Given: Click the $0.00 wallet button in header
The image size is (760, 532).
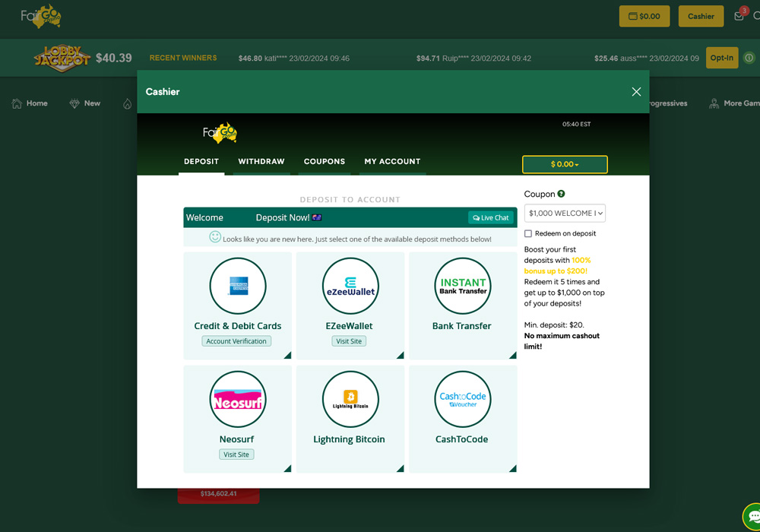Looking at the screenshot, I should pos(644,17).
